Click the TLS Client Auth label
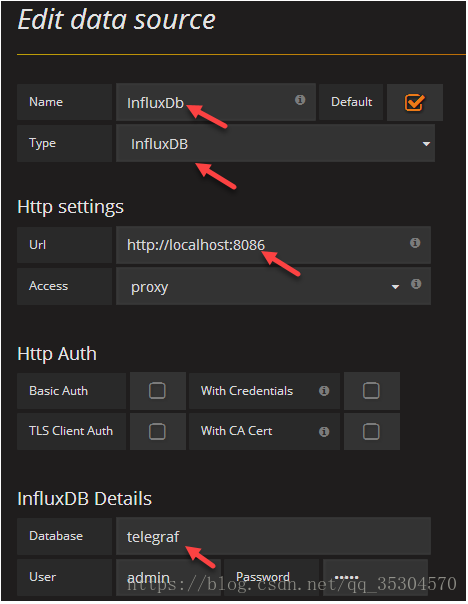 coord(72,431)
